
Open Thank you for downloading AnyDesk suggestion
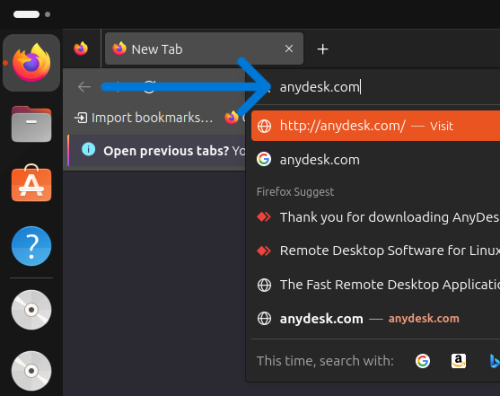376,217
